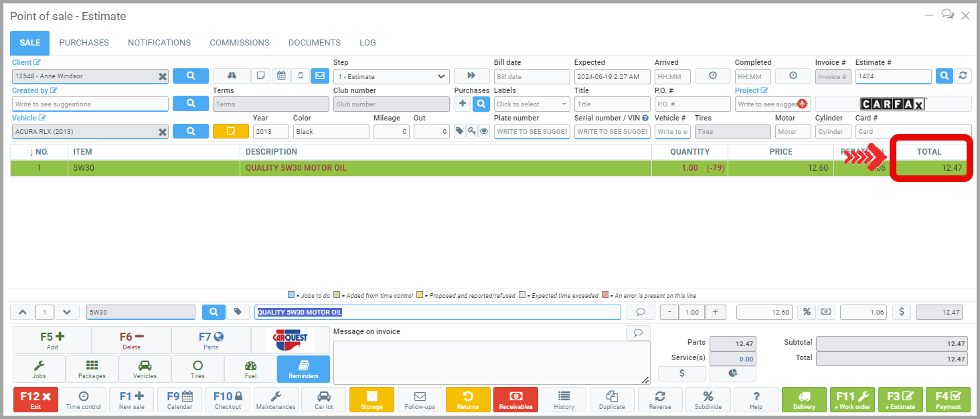The image size is (980, 419).
Task: Toggle the eye visibility icon near Mileage
Action: [483, 131]
